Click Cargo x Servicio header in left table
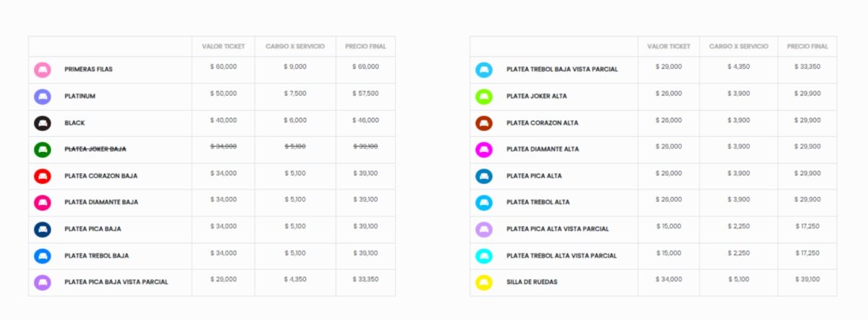 [x=295, y=46]
